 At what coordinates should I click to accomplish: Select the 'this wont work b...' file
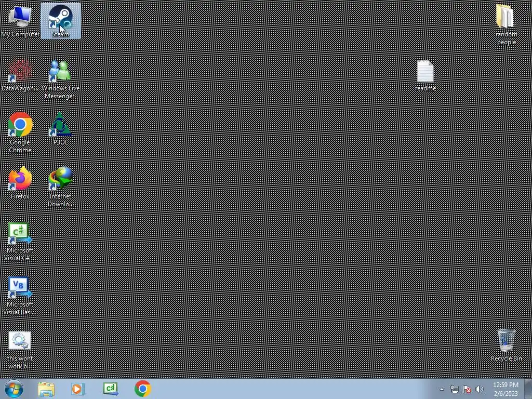[x=20, y=350]
